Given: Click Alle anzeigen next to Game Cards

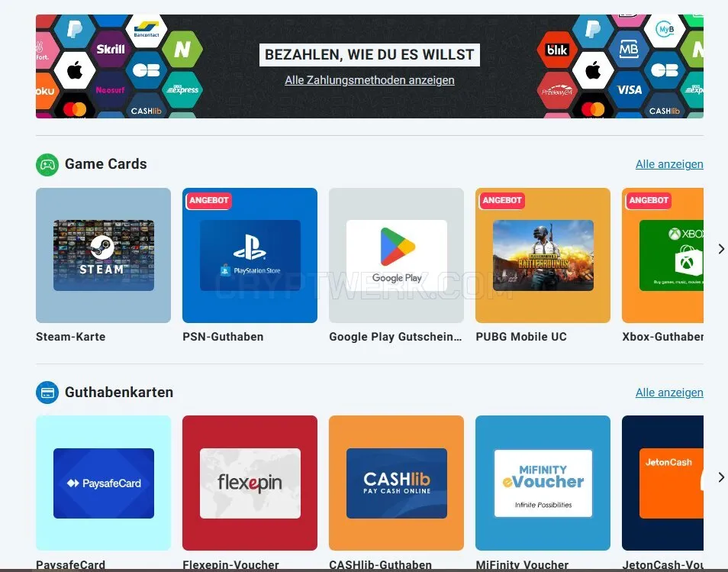Looking at the screenshot, I should (x=669, y=164).
